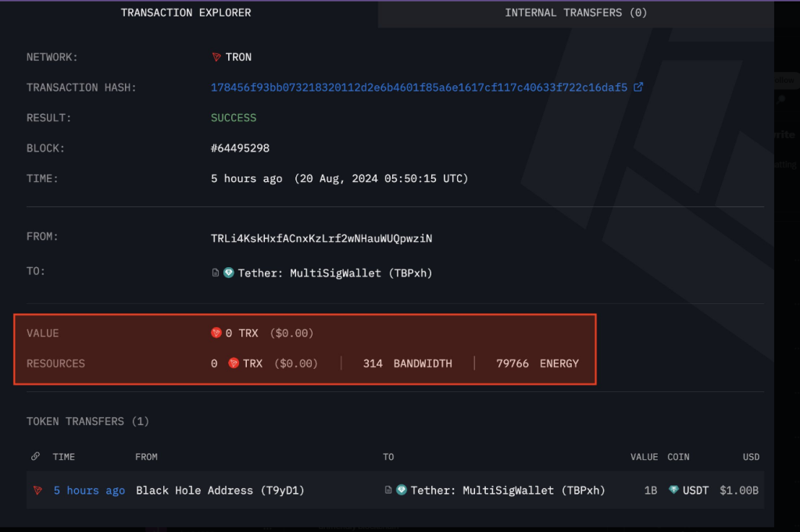
Task: Open Black Hole Address (T9yD1)
Action: (x=220, y=491)
